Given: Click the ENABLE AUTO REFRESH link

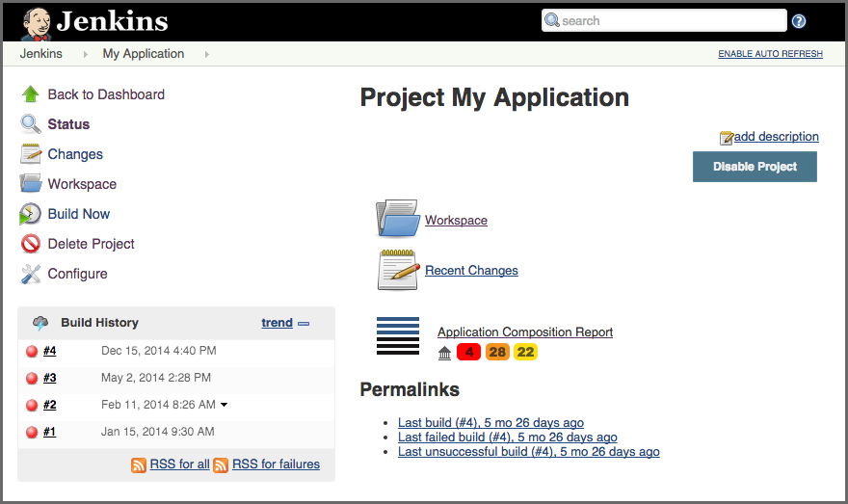Looking at the screenshot, I should (770, 54).
